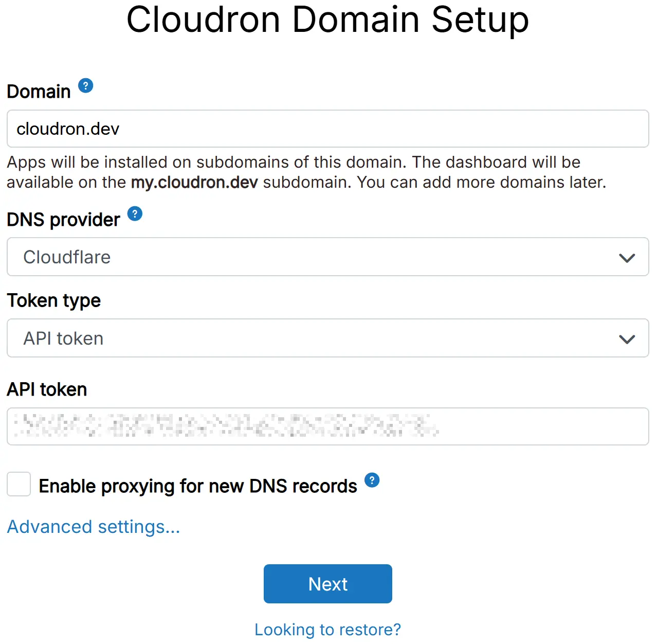Viewport: 657px width, 644px height.
Task: Click the bold 'Domain' field label
Action: click(39, 92)
